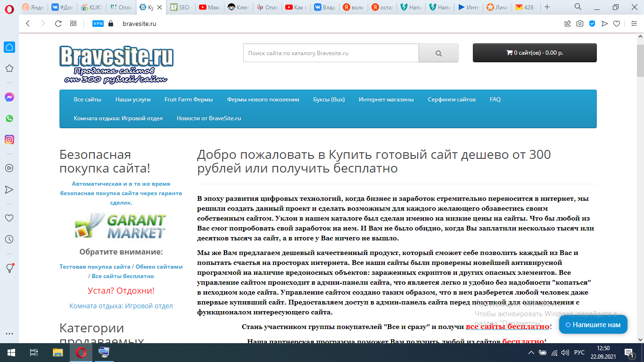The image size is (644, 362).
Task: Open WhatsApp in the Opera sidebar
Action: [x=9, y=118]
